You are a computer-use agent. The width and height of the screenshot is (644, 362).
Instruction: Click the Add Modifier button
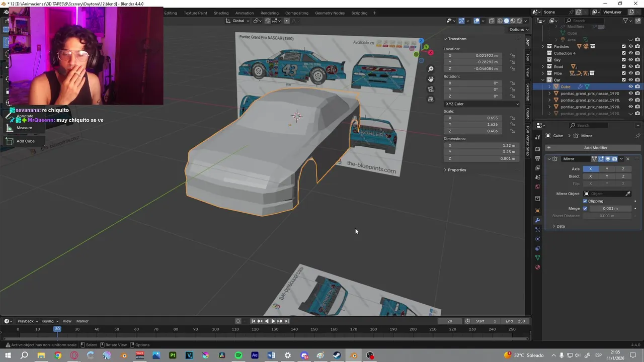(x=592, y=148)
